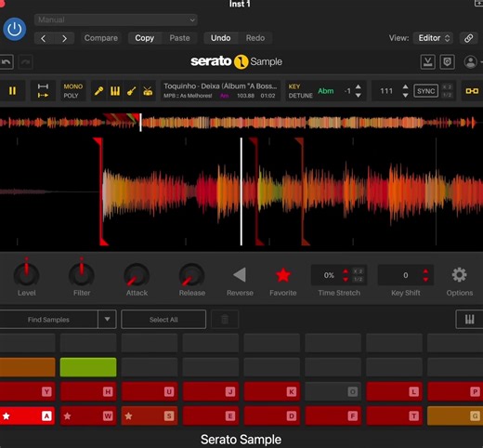Image resolution: width=483 pixels, height=448 pixels.
Task: Click the Paste button
Action: click(x=179, y=38)
